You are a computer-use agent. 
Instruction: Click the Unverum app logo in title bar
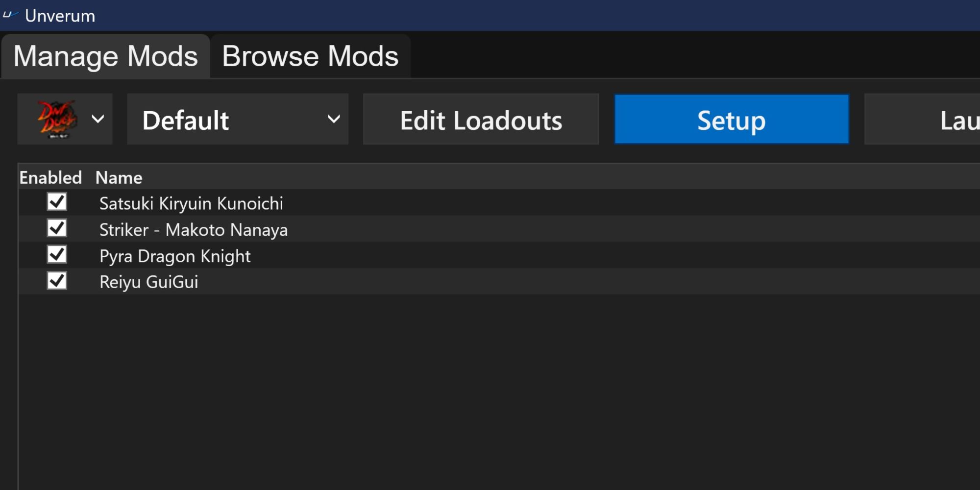[10, 15]
